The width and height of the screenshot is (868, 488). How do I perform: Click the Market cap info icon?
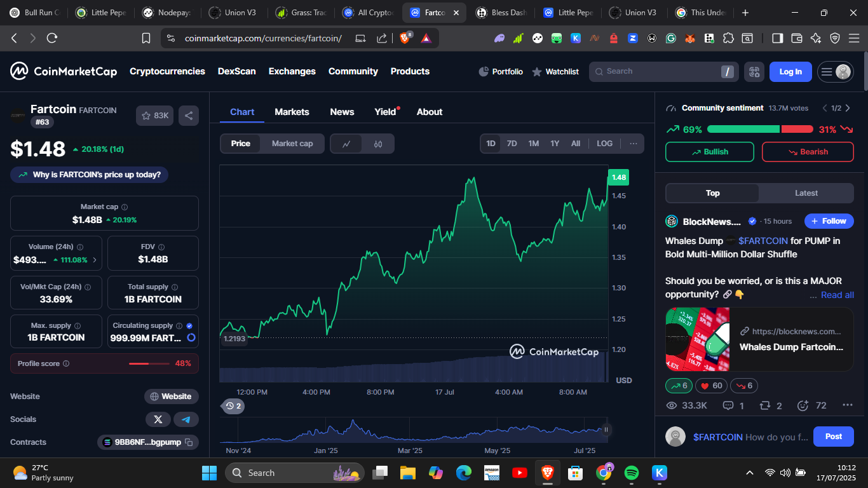[125, 207]
